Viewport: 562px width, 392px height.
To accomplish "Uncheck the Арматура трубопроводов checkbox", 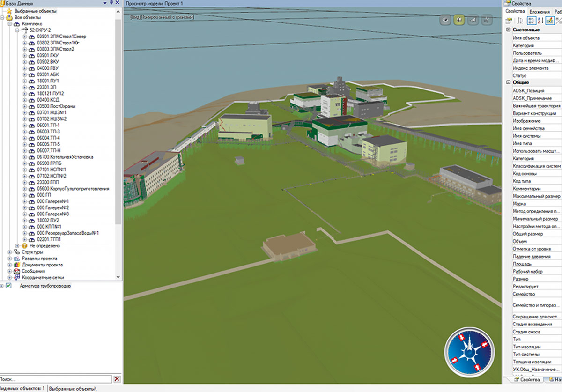I will 8,286.
